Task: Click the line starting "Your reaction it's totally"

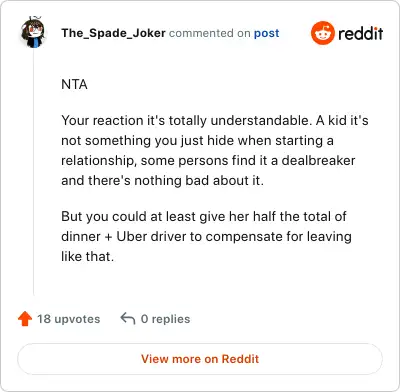Action: [215, 121]
